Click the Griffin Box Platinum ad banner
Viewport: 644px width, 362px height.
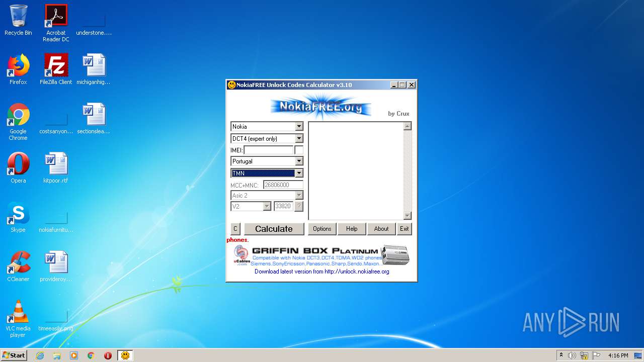click(x=321, y=255)
